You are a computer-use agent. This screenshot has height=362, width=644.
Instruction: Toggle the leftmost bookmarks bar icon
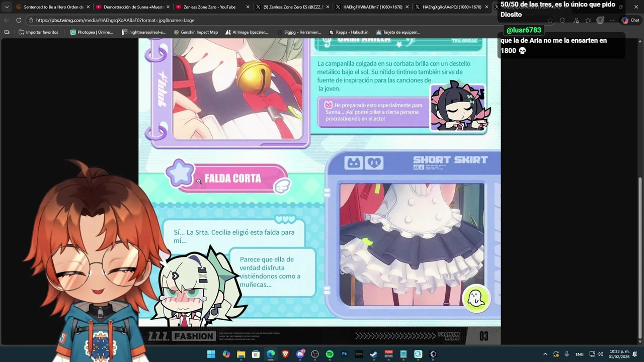click(7, 32)
